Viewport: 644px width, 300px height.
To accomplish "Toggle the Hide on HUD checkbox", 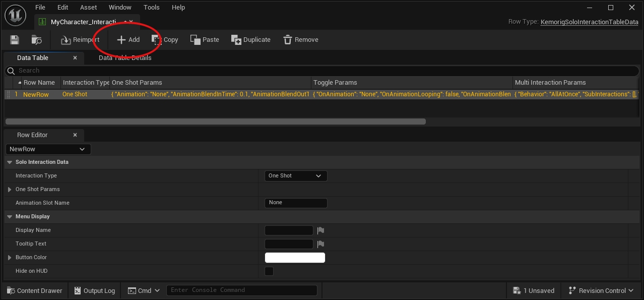I will pos(269,271).
